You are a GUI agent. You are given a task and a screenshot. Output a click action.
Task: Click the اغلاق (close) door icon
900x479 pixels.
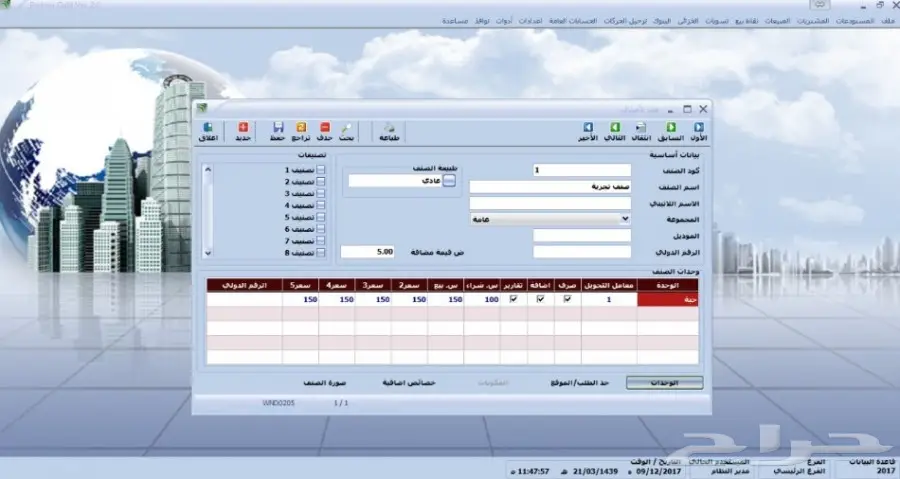(208, 127)
